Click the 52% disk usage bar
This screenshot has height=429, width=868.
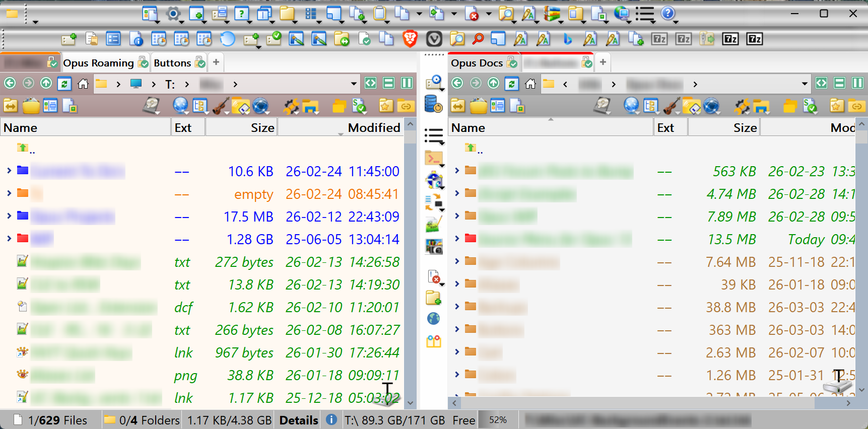click(x=498, y=420)
